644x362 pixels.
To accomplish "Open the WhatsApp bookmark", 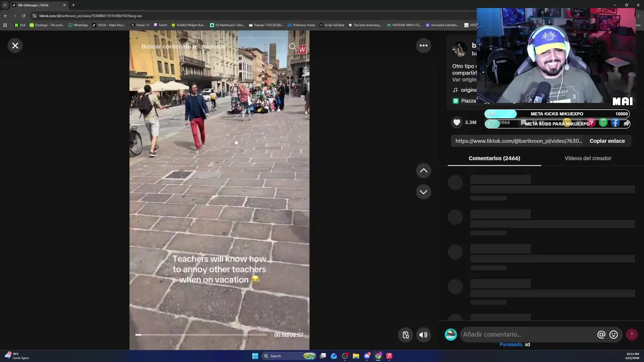I will tap(78, 25).
